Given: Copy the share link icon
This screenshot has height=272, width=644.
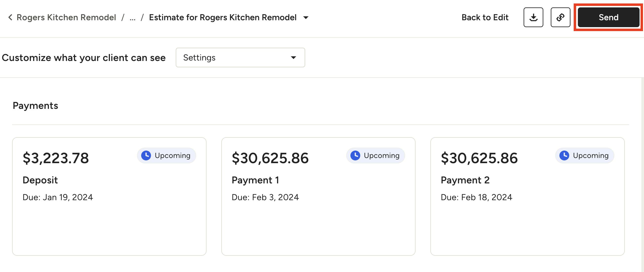Looking at the screenshot, I should [x=560, y=17].
